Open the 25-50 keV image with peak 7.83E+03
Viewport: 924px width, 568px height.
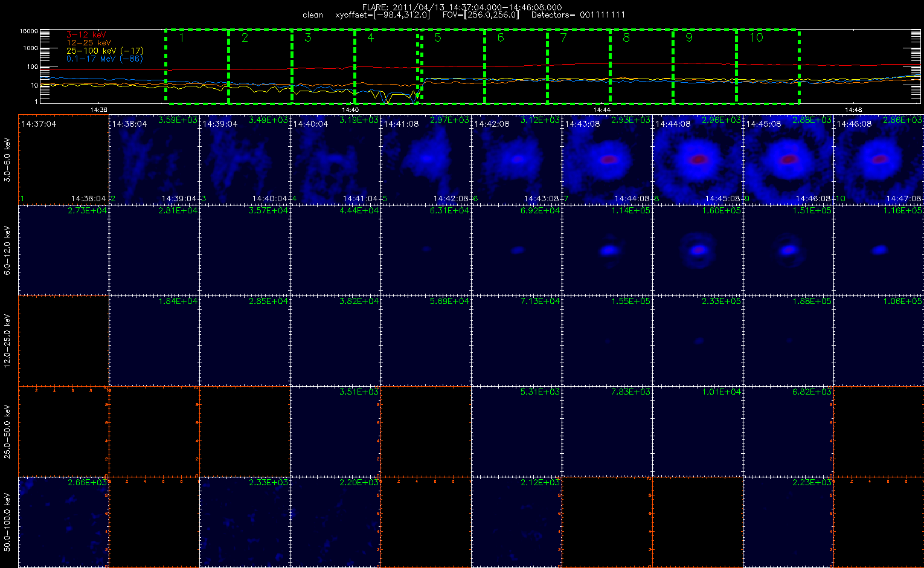pyautogui.click(x=607, y=431)
